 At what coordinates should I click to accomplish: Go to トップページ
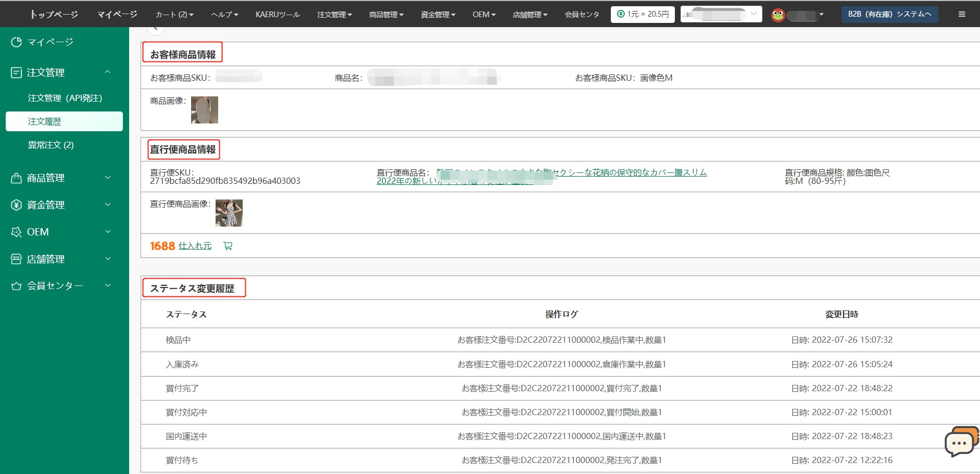click(x=54, y=15)
